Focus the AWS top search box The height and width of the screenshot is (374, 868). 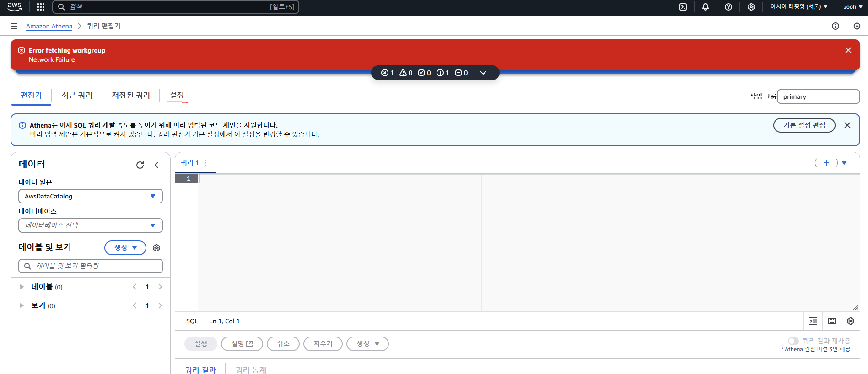click(x=176, y=7)
